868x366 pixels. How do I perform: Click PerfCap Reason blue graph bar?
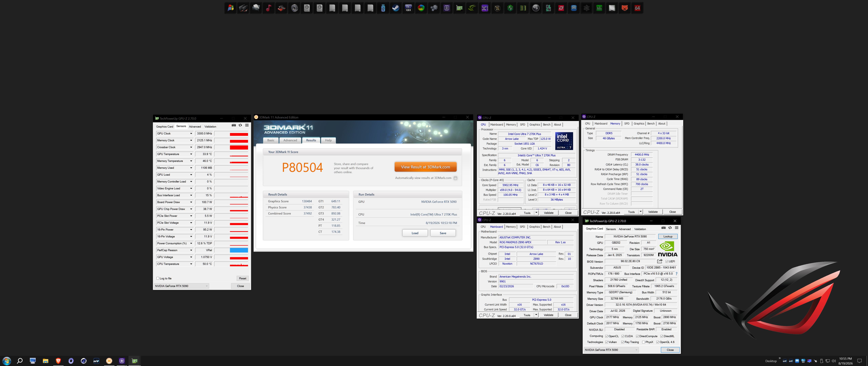[x=239, y=250]
